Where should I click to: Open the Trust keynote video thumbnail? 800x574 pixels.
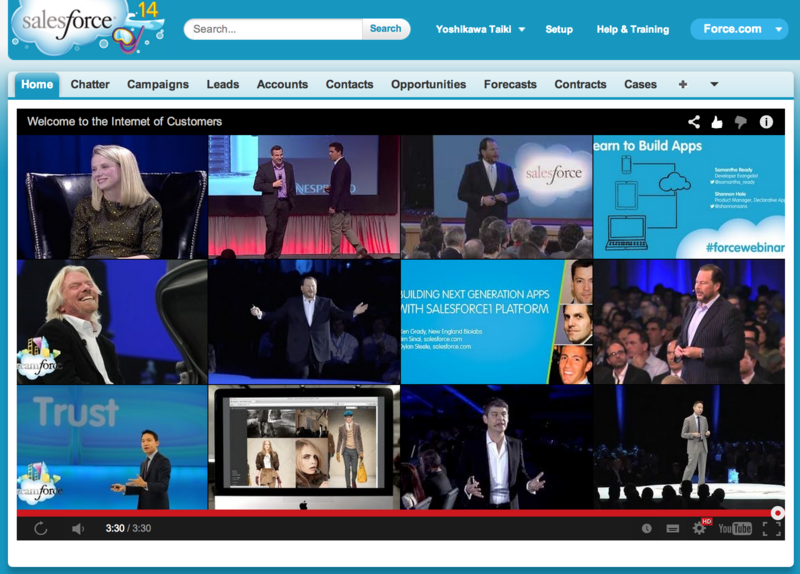tap(112, 447)
